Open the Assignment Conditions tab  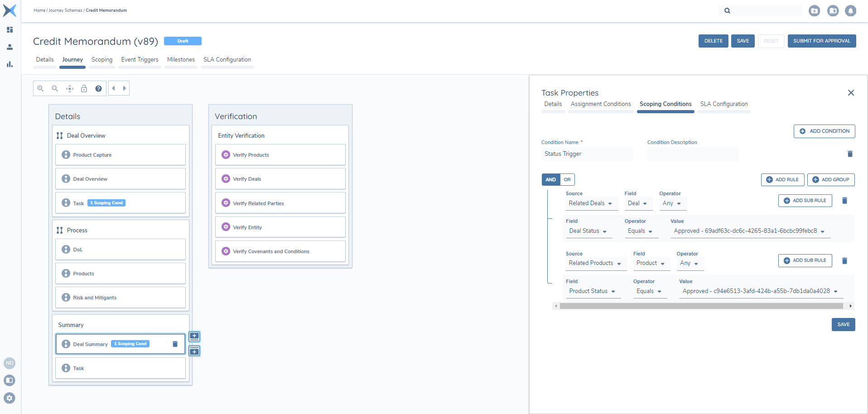pos(600,104)
